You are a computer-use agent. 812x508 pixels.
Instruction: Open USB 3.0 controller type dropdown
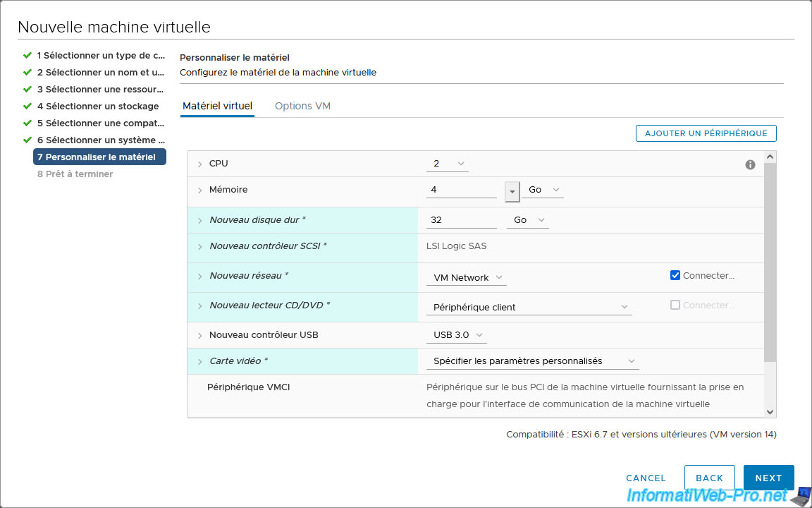tap(457, 335)
